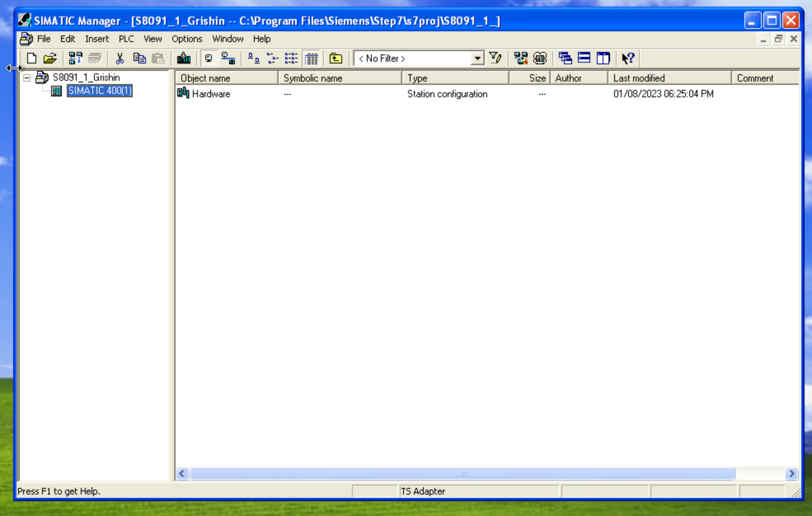This screenshot has height=516, width=812.
Task: Click the Simulation on/off icon
Action: (540, 59)
